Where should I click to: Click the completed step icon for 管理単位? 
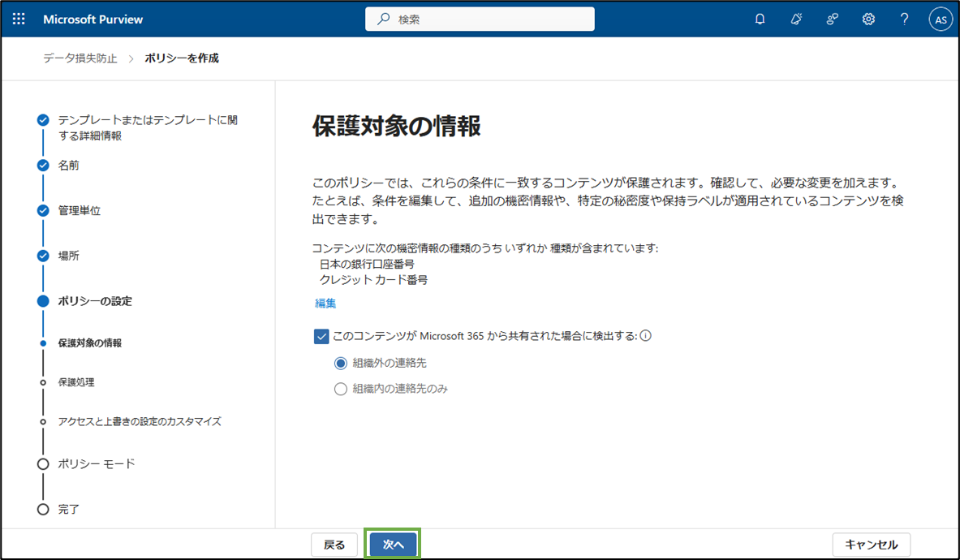(43, 210)
